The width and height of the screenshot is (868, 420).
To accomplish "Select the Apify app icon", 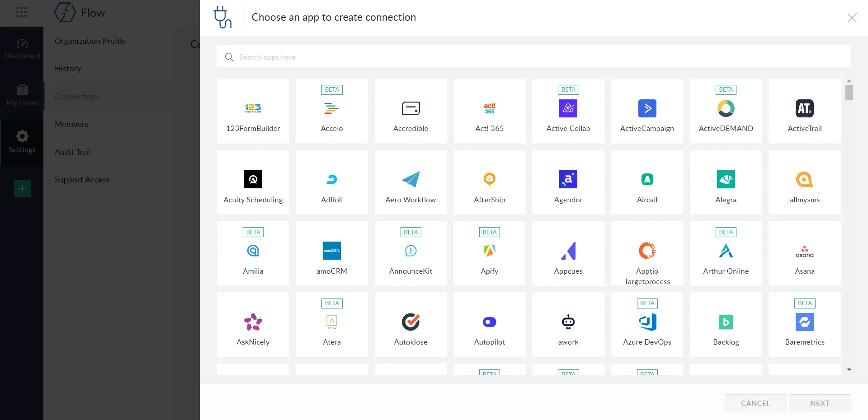I will pyautogui.click(x=490, y=251).
